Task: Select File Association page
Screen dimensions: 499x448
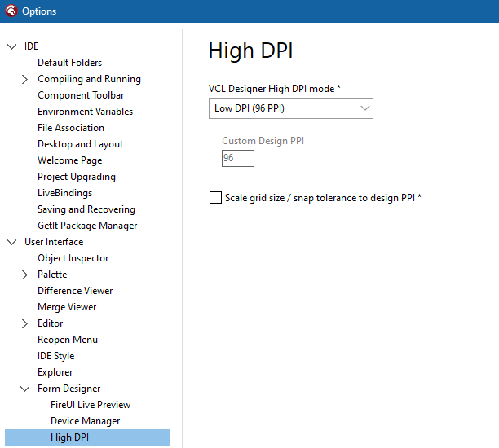Action: [x=71, y=128]
